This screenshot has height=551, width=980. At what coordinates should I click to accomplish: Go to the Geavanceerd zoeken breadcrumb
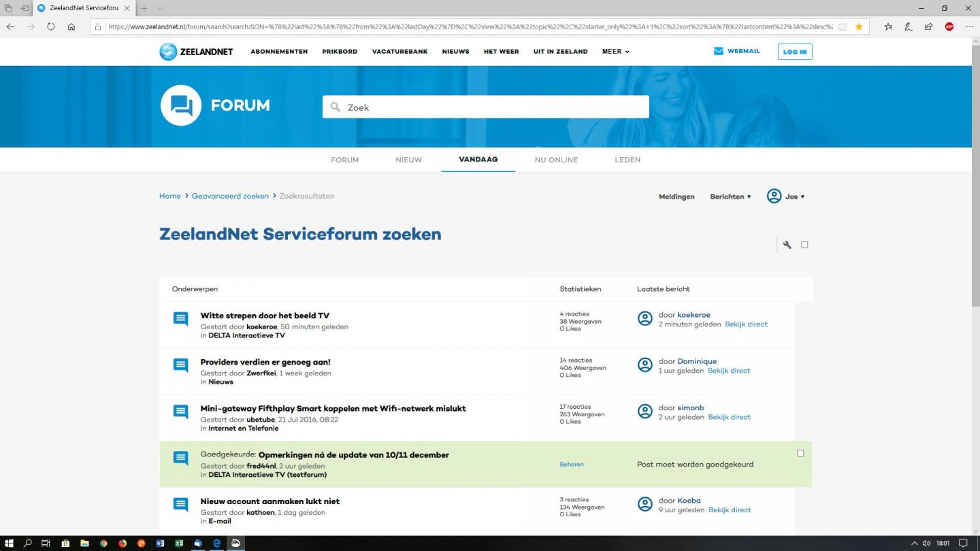click(230, 196)
